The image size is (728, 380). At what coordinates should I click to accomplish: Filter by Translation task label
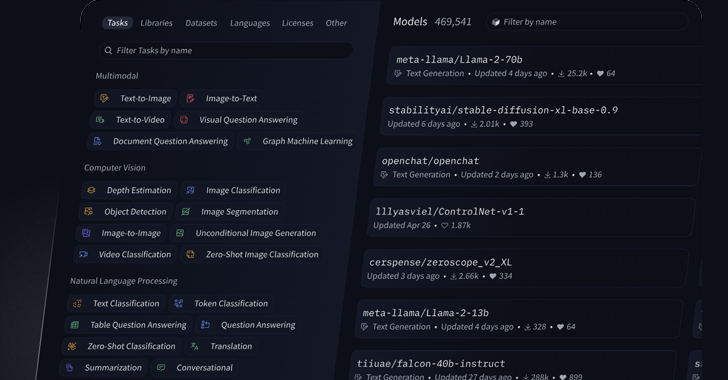point(231,346)
